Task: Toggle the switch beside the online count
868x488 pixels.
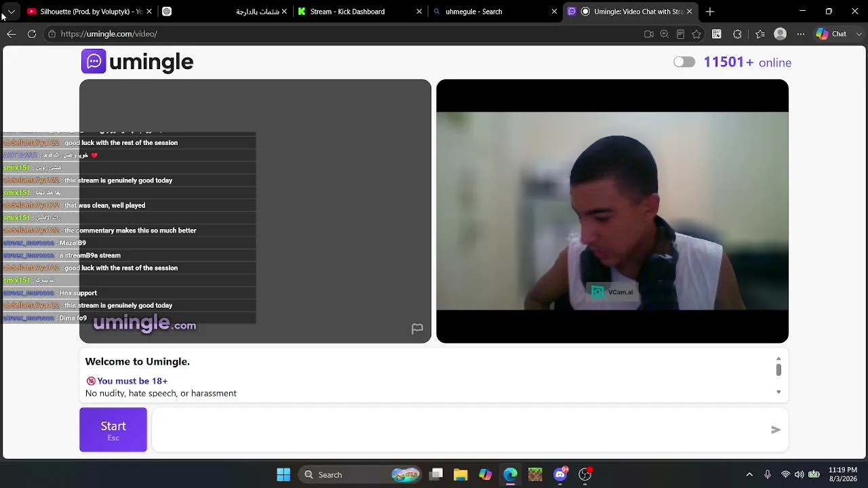Action: pos(684,62)
